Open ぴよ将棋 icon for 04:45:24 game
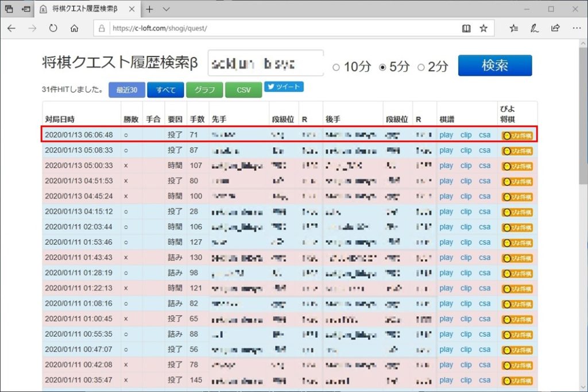Viewport: 588px width, 392px height. [517, 197]
